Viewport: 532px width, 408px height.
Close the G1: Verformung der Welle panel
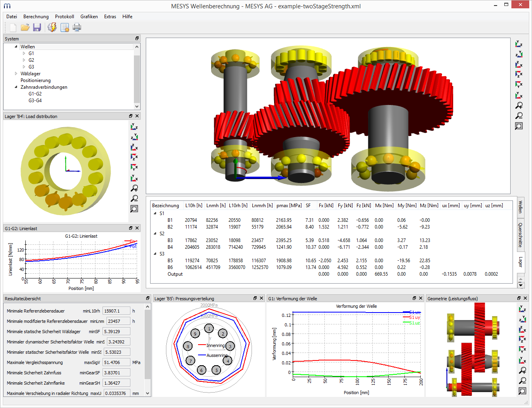click(x=421, y=298)
